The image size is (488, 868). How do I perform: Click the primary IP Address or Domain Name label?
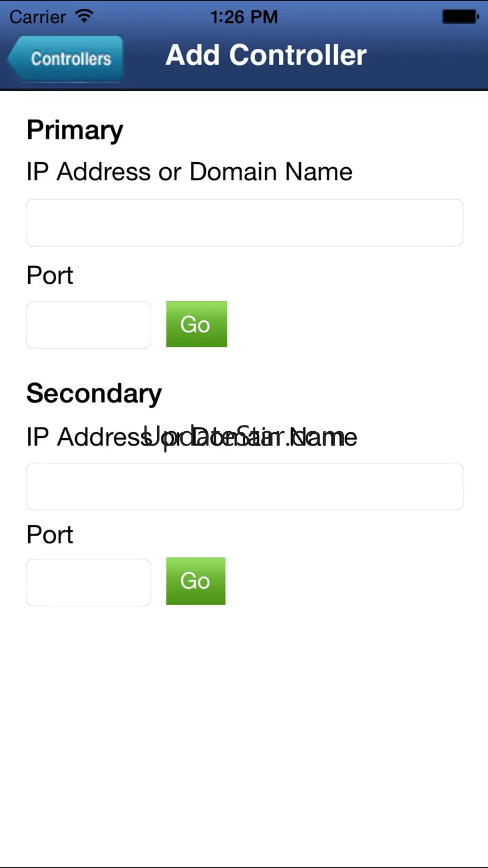[189, 171]
